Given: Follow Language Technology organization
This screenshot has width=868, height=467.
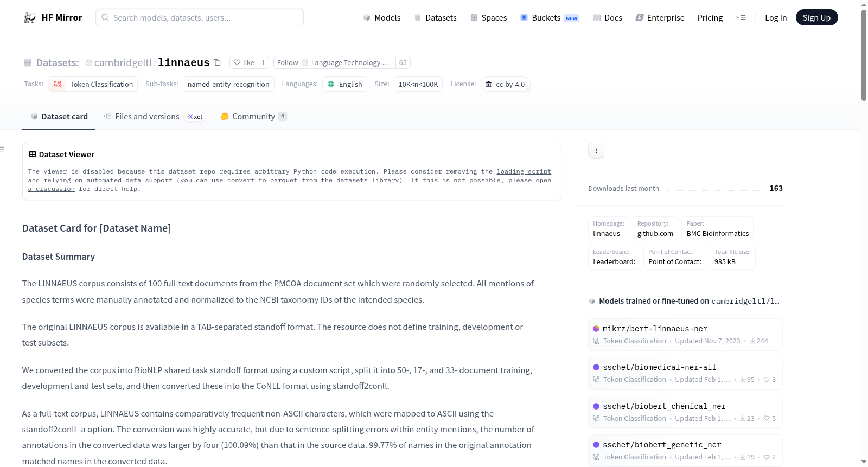Looking at the screenshot, I should click(334, 62).
